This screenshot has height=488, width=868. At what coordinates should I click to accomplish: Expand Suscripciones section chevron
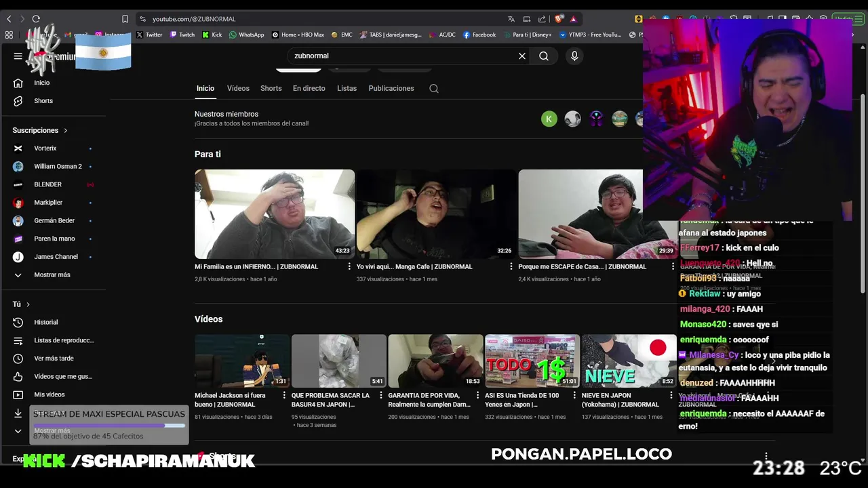tap(66, 130)
